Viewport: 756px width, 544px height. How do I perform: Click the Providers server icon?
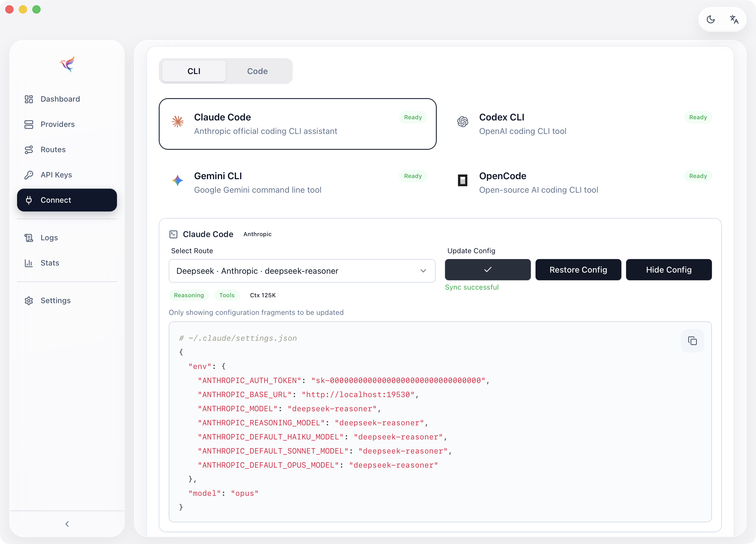click(29, 124)
